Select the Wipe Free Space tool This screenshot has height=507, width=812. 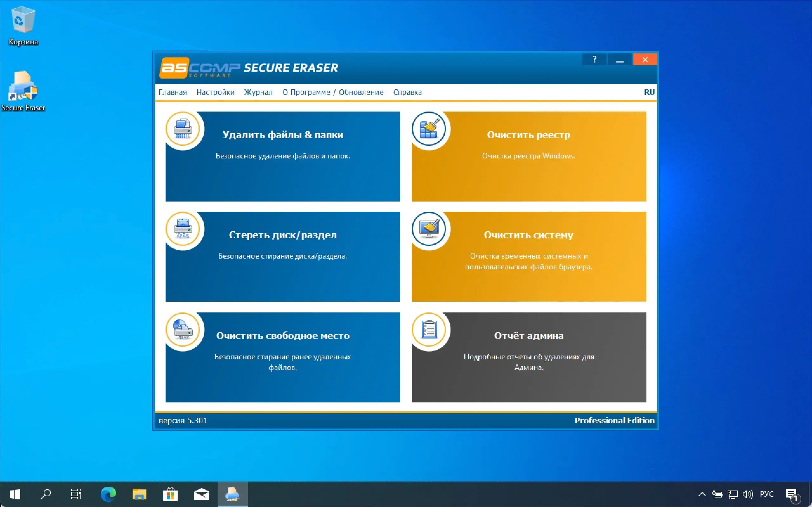click(x=283, y=355)
